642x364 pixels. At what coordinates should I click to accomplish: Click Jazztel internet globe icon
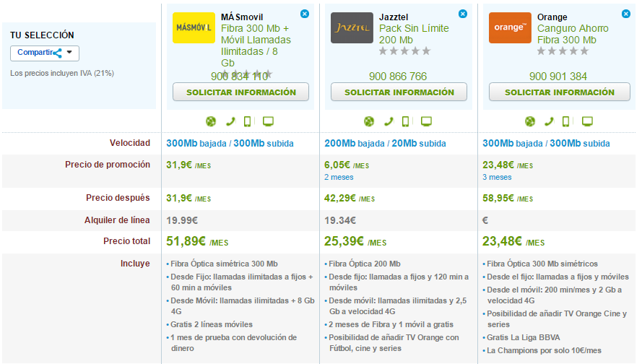[x=368, y=121]
